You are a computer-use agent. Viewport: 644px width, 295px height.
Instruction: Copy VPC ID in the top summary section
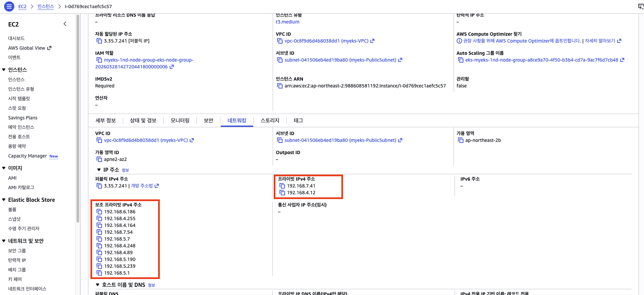click(x=280, y=41)
